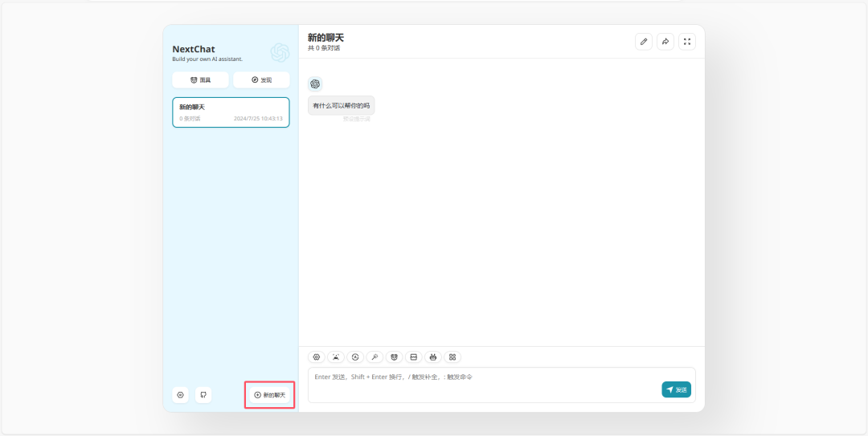Open quick prompts with magic wand icon
Screen dimensions: 868x436
point(375,357)
